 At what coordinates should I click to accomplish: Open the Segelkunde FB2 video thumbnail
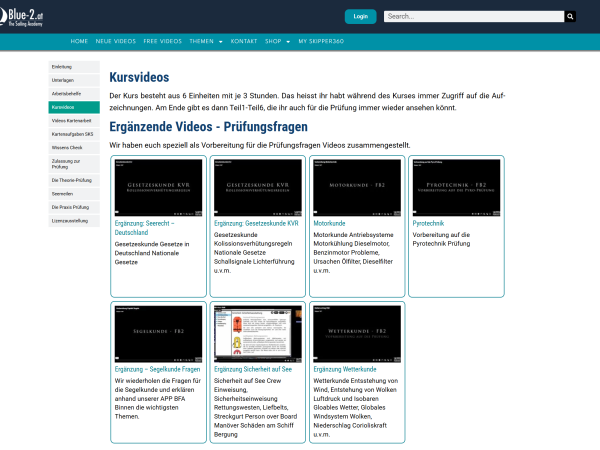tap(158, 334)
